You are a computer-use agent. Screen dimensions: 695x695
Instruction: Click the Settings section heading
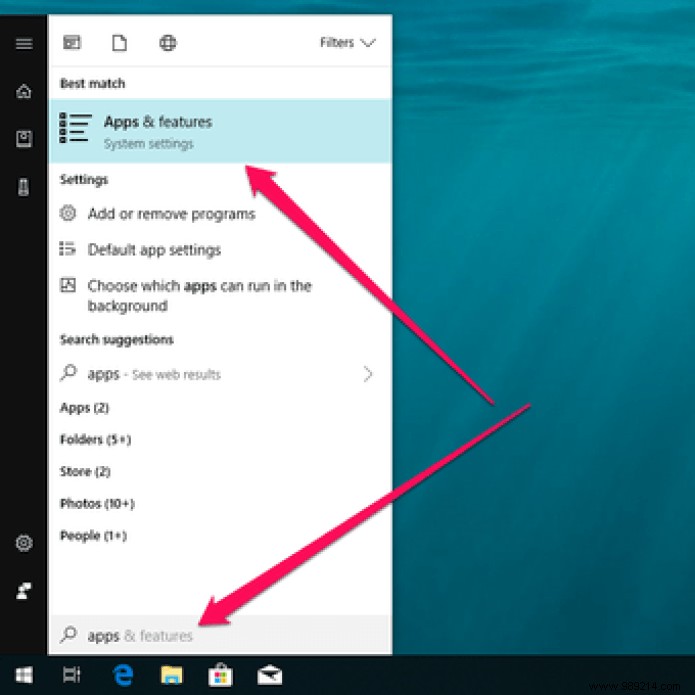click(84, 180)
